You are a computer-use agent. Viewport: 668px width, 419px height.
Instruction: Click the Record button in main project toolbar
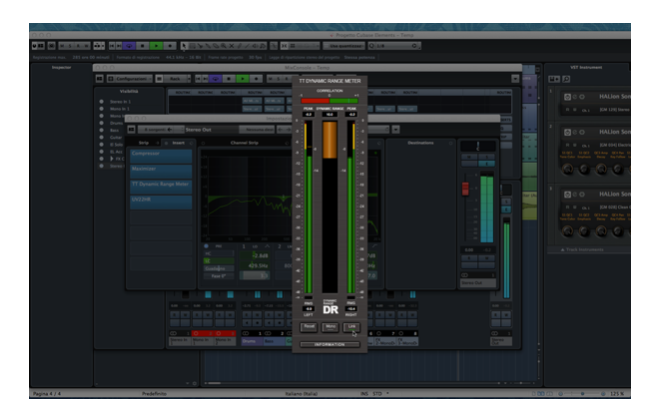[x=170, y=46]
